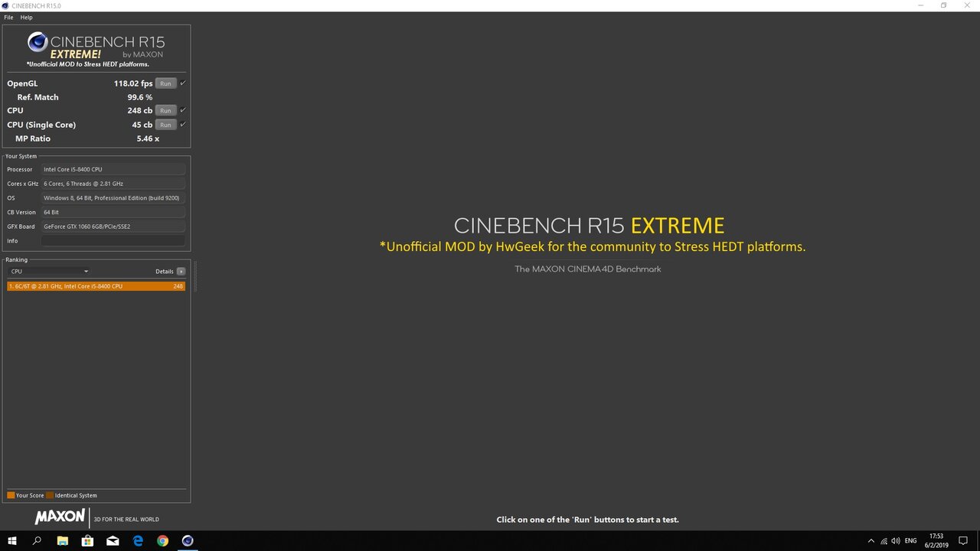
Task: Show hidden system tray icons
Action: 871,541
